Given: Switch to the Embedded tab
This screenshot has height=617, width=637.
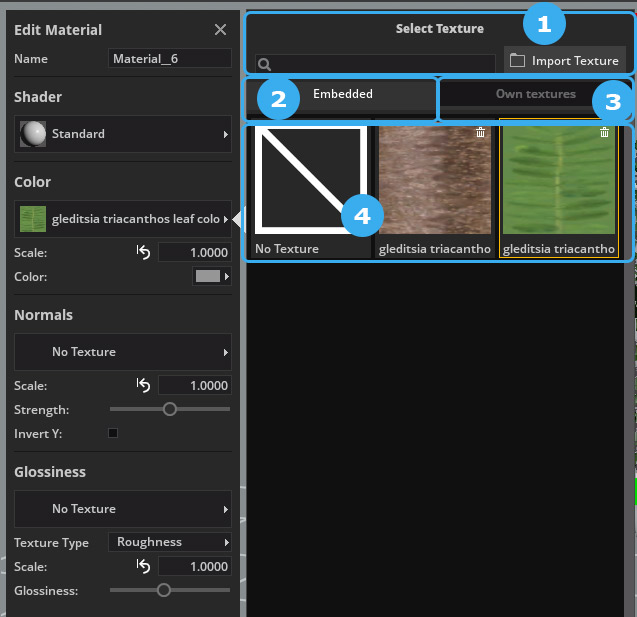Looking at the screenshot, I should coord(342,95).
